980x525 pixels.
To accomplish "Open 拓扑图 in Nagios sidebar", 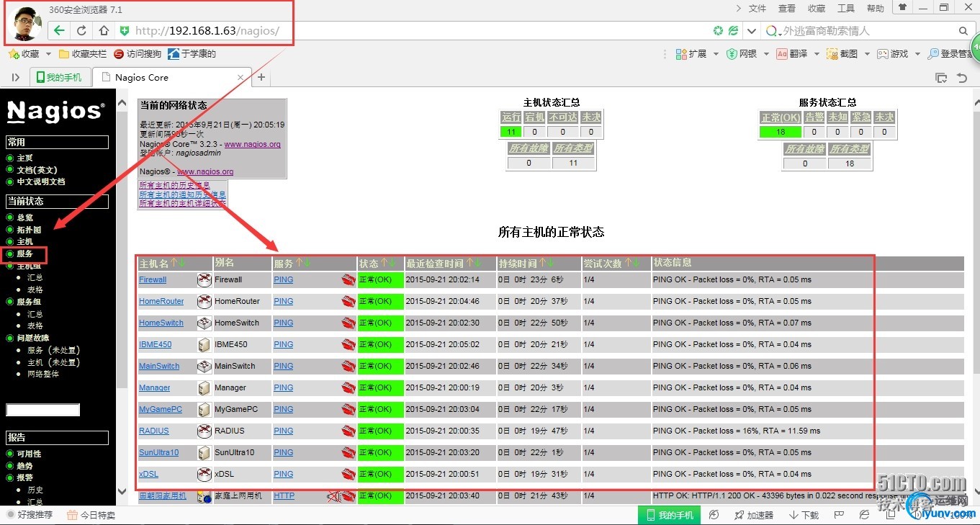I will click(30, 230).
